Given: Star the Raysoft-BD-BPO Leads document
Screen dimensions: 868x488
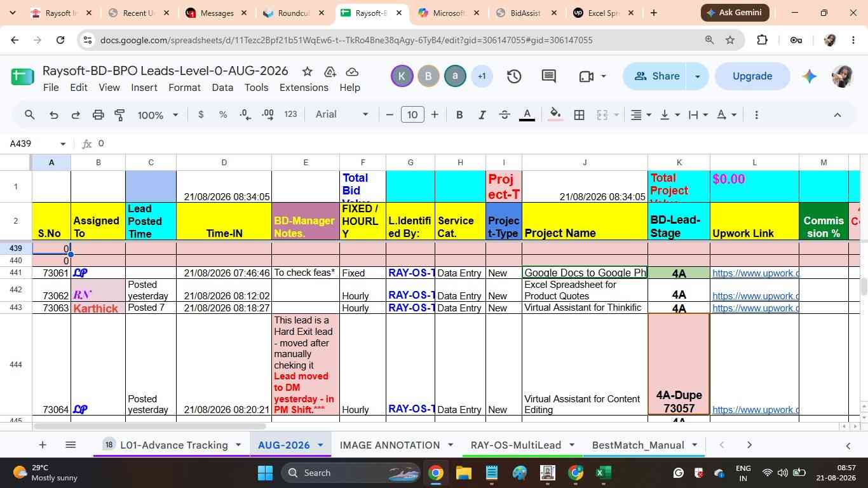Looking at the screenshot, I should coord(307,71).
